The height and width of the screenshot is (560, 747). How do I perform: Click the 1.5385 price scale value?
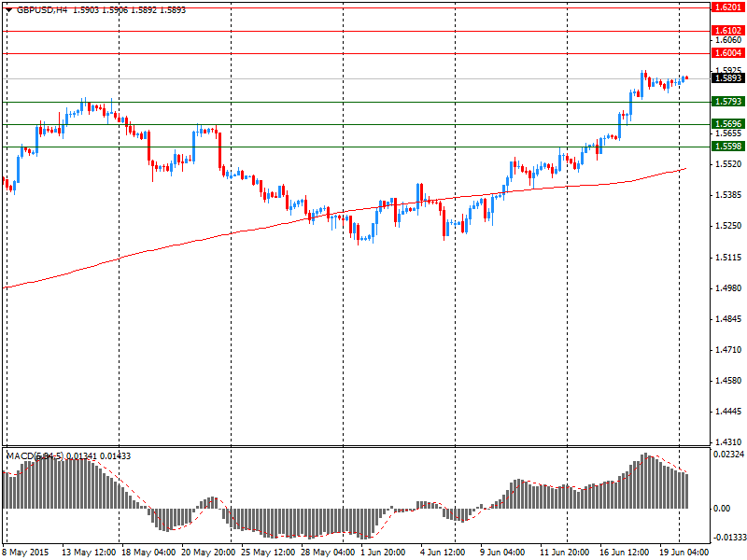[x=728, y=195]
